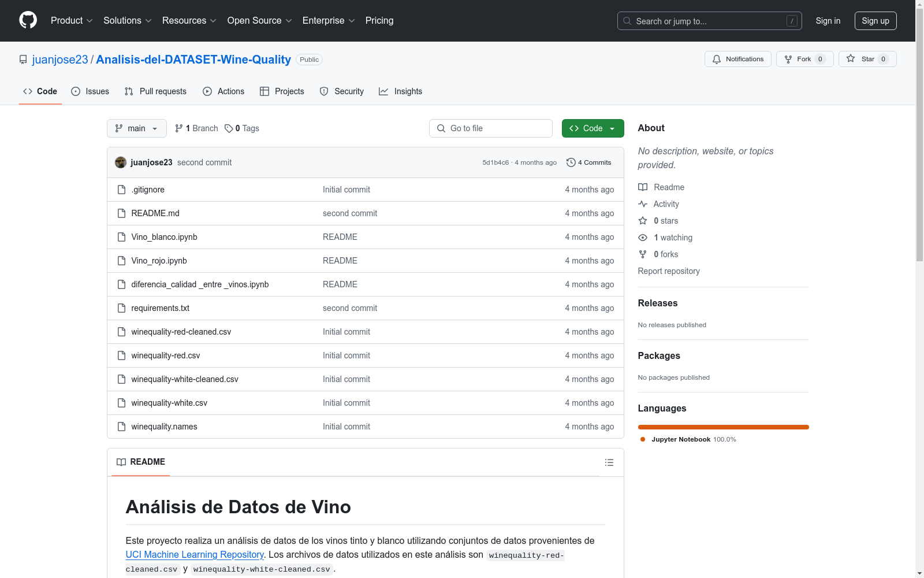This screenshot has height=578, width=924.
Task: Click the Jupyter Notebook language bar
Action: click(724, 427)
